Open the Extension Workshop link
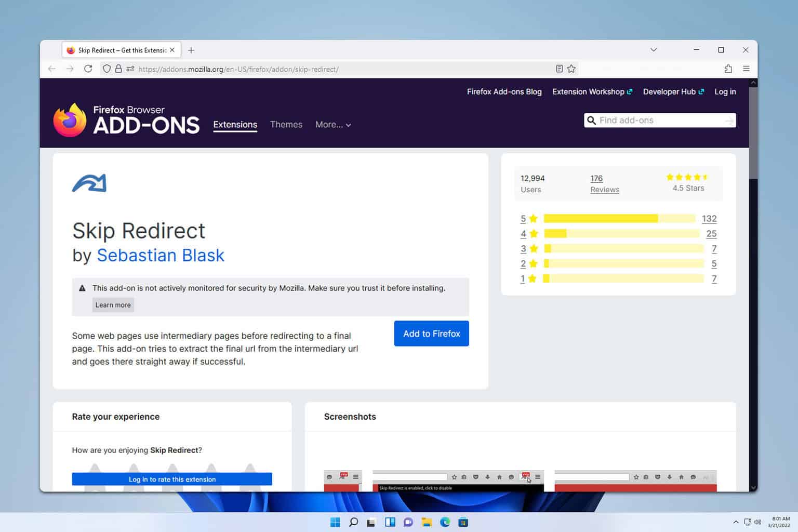This screenshot has height=532, width=798. 592,91
